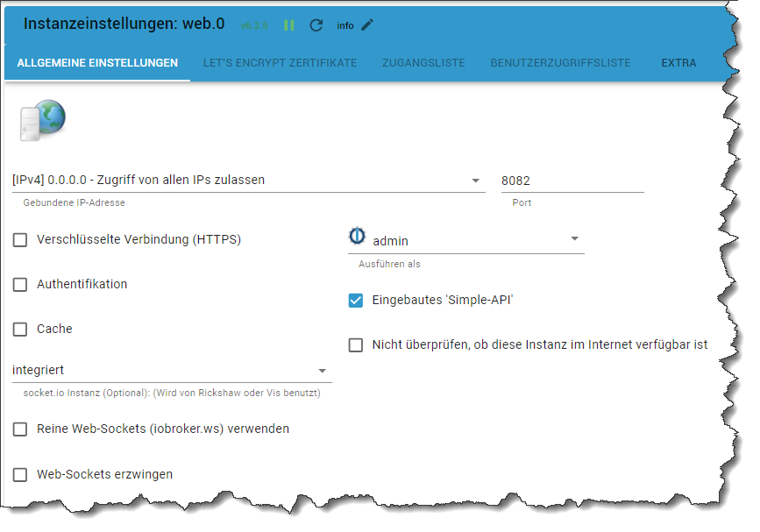Check Web-Sockets erzwingen option
The image size is (760, 532).
[20, 474]
